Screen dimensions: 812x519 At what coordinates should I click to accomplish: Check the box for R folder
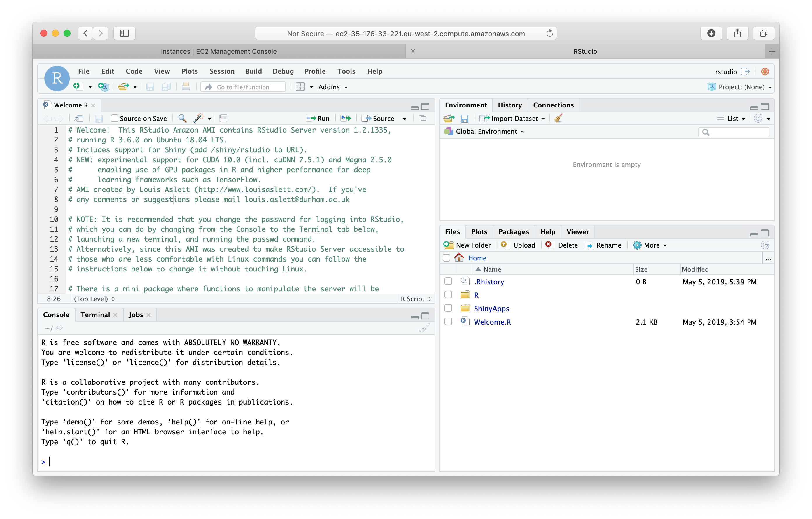point(448,295)
